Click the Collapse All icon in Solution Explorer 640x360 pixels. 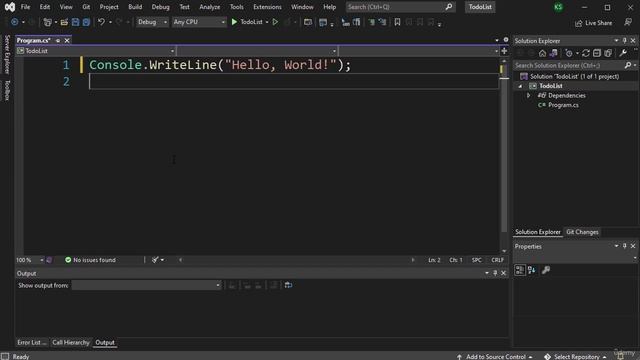[x=597, y=53]
